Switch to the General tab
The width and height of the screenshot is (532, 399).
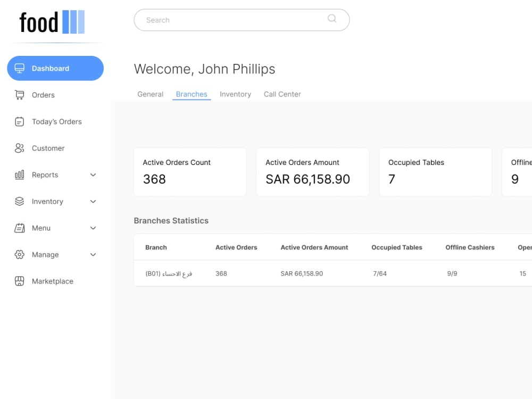150,94
